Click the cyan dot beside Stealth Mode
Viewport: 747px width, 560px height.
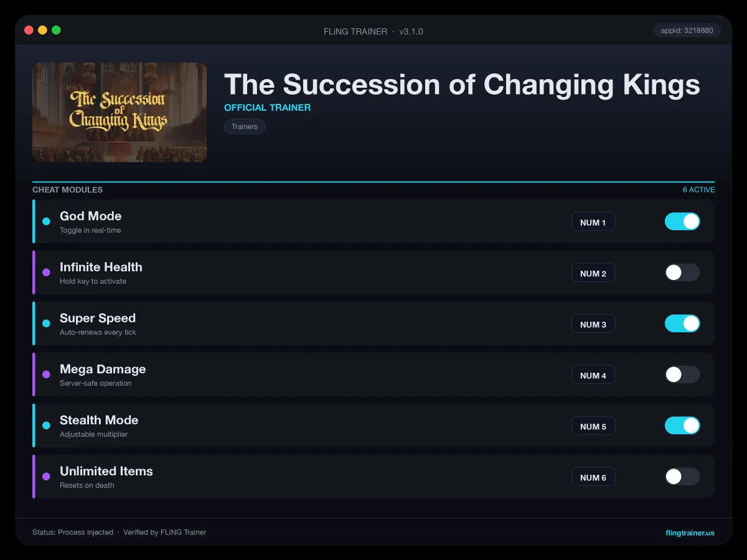pyautogui.click(x=46, y=426)
